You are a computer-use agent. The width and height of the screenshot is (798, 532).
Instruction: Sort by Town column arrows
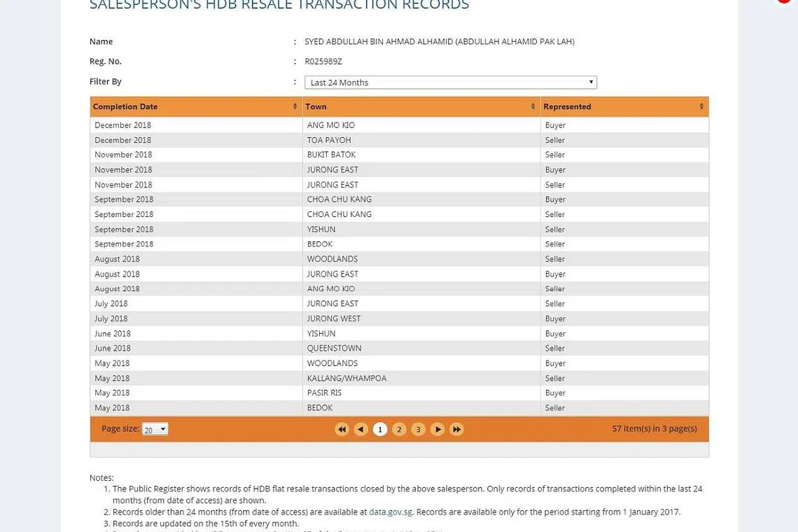click(x=533, y=106)
